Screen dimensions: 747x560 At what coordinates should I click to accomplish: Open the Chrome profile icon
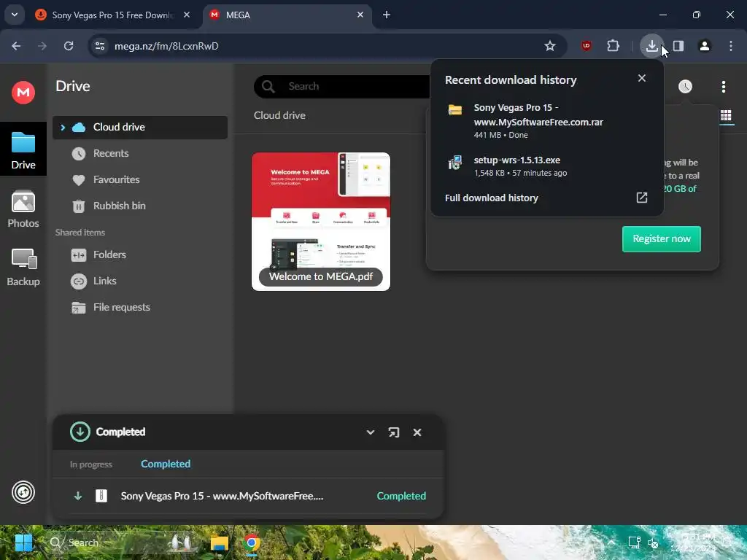[x=705, y=46]
